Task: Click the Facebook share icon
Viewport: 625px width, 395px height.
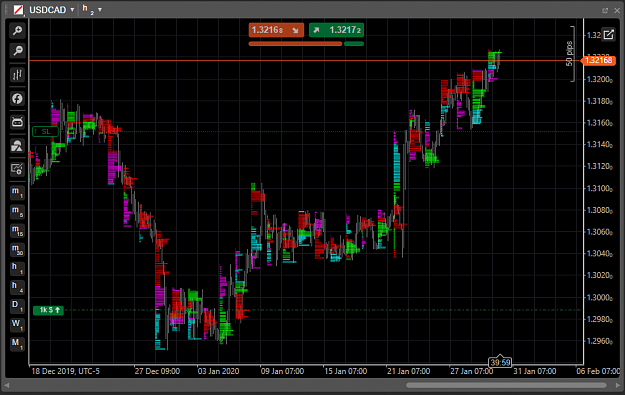Action: pos(17,98)
